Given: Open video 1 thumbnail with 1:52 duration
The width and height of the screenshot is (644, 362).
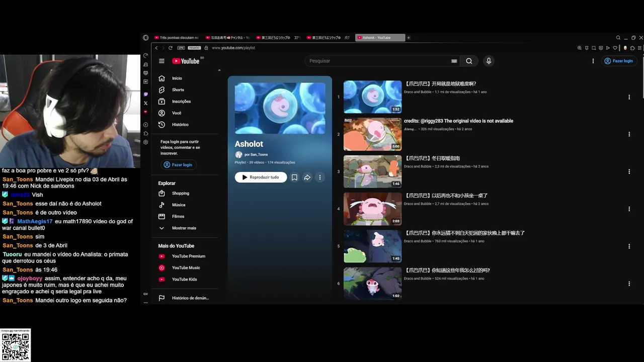Looking at the screenshot, I should tap(372, 97).
